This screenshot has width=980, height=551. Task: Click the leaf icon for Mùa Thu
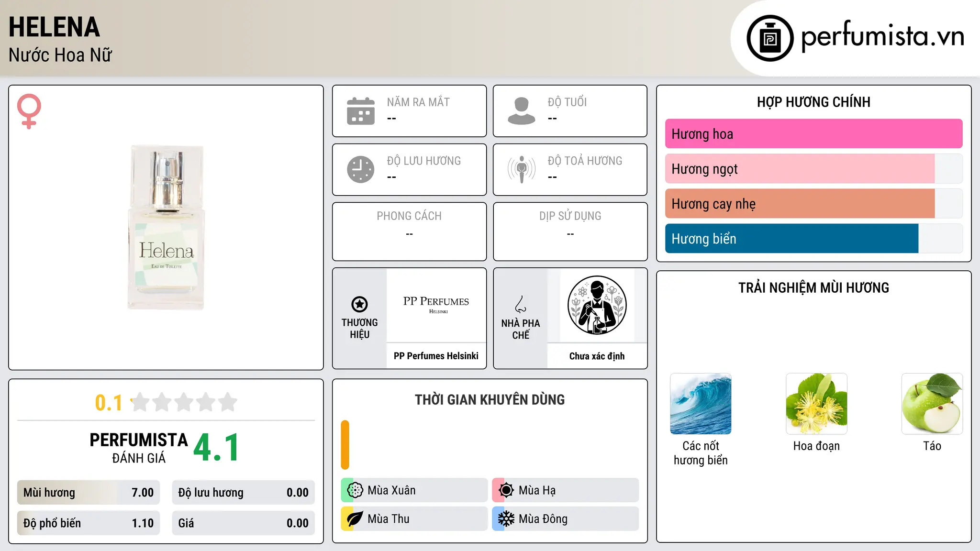(355, 519)
